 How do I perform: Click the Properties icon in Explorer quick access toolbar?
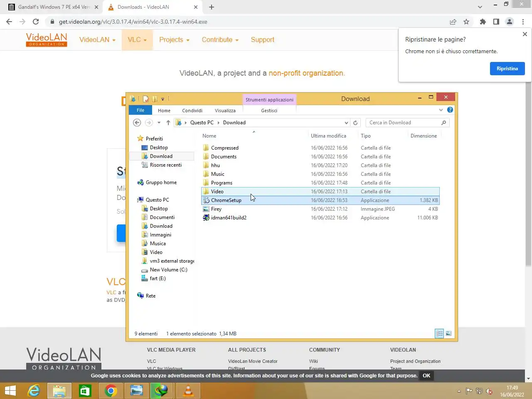tap(146, 99)
